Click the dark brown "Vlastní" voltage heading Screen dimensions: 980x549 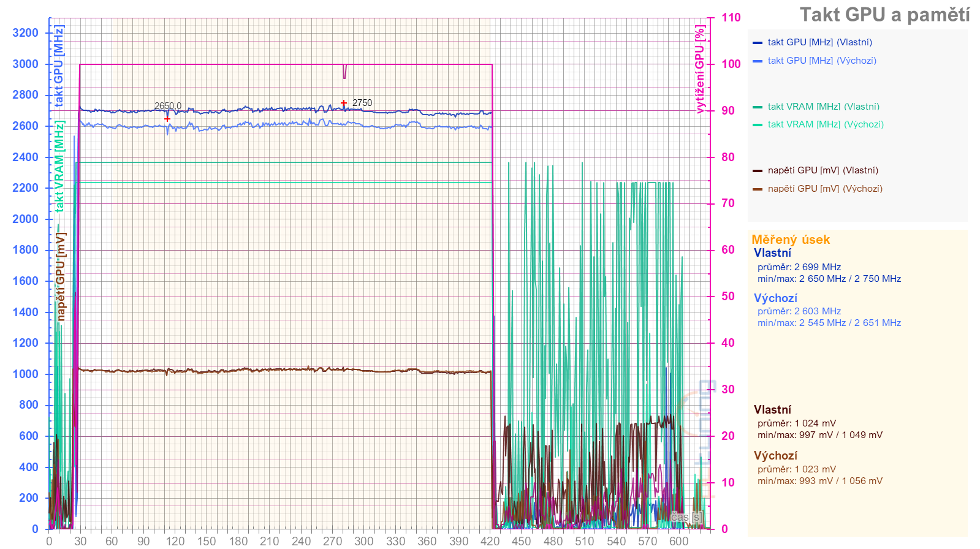[x=772, y=410]
